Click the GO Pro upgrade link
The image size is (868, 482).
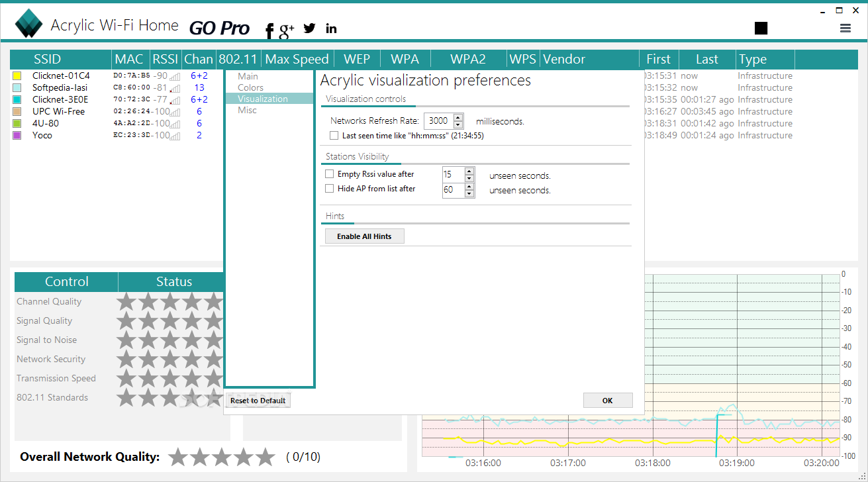pos(219,28)
